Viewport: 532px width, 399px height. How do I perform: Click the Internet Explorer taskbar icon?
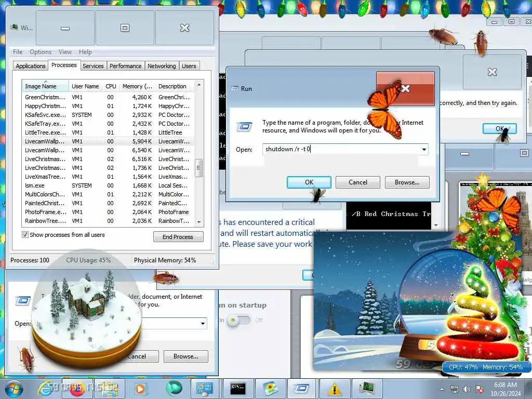click(46, 389)
